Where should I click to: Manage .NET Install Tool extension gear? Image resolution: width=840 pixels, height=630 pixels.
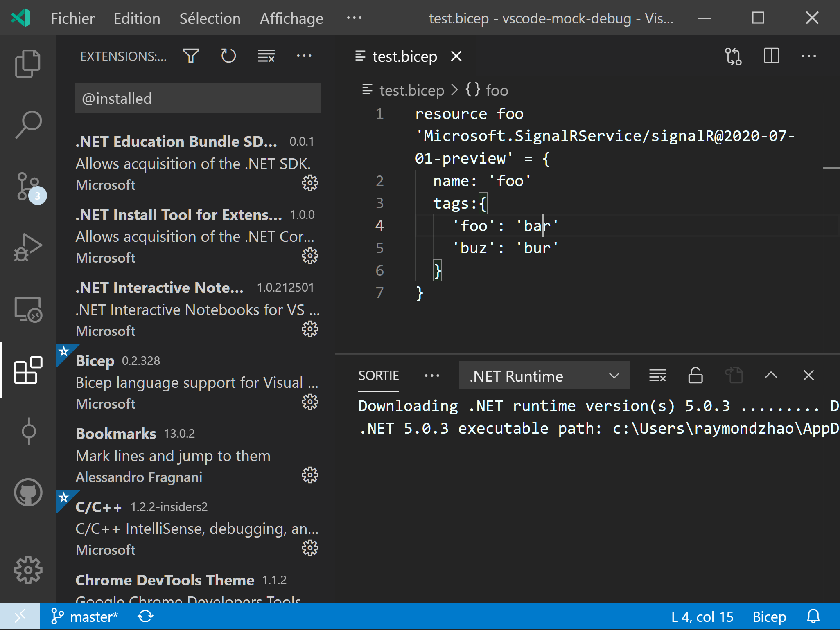(x=310, y=256)
